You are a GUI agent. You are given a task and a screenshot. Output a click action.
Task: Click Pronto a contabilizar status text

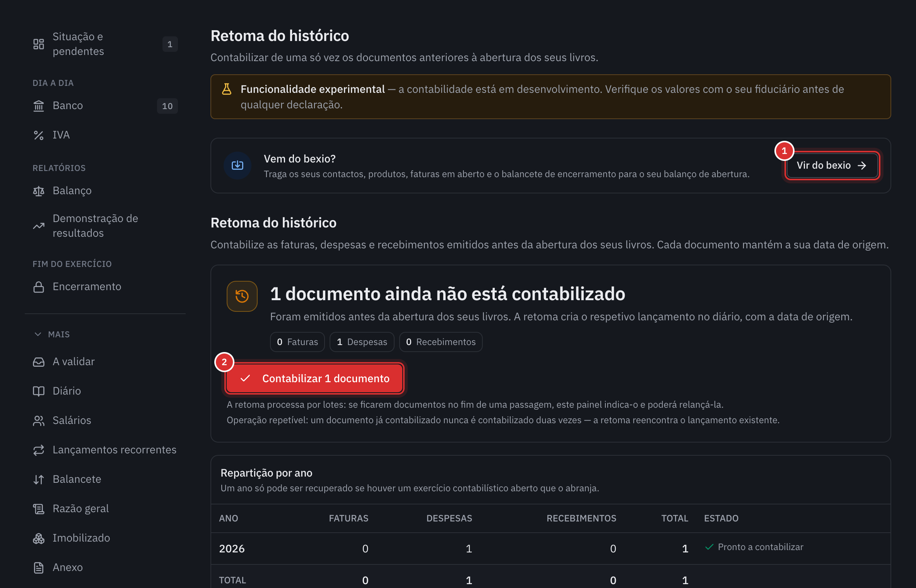[x=760, y=547]
